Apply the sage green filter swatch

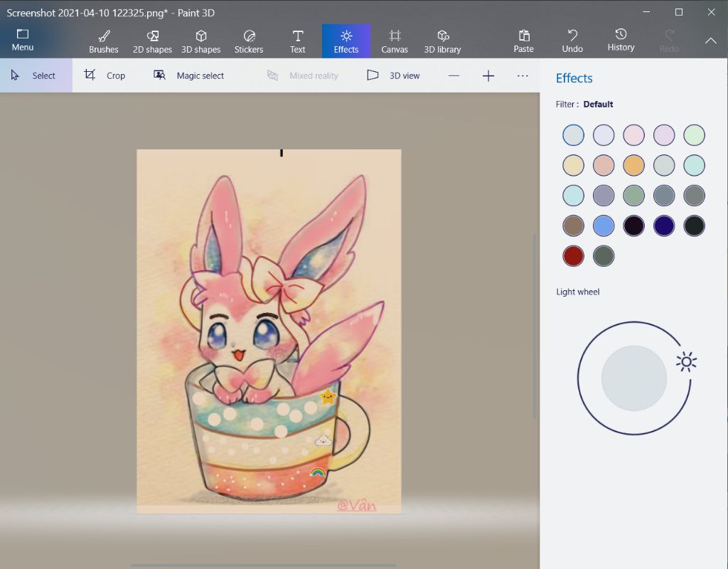pos(633,196)
